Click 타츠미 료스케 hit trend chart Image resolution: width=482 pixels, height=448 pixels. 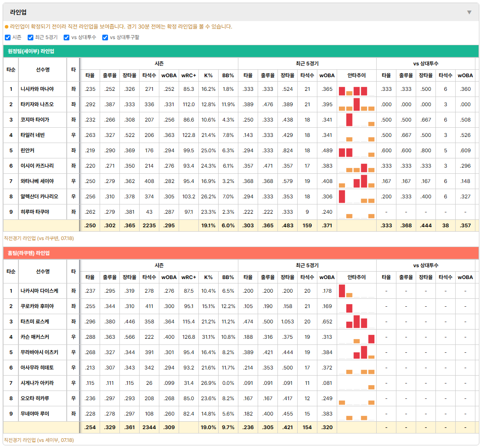pos(356,322)
